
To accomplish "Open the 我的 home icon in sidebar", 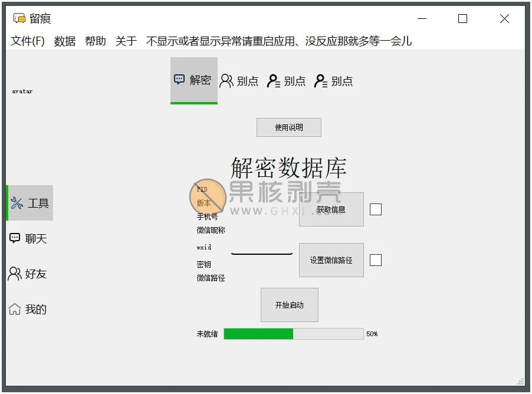I will [x=14, y=309].
